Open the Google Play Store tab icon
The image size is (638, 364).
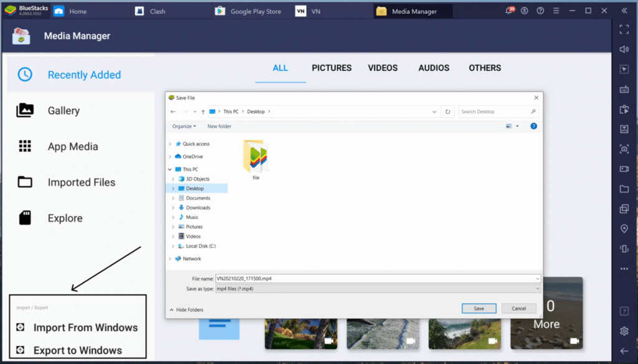[219, 11]
